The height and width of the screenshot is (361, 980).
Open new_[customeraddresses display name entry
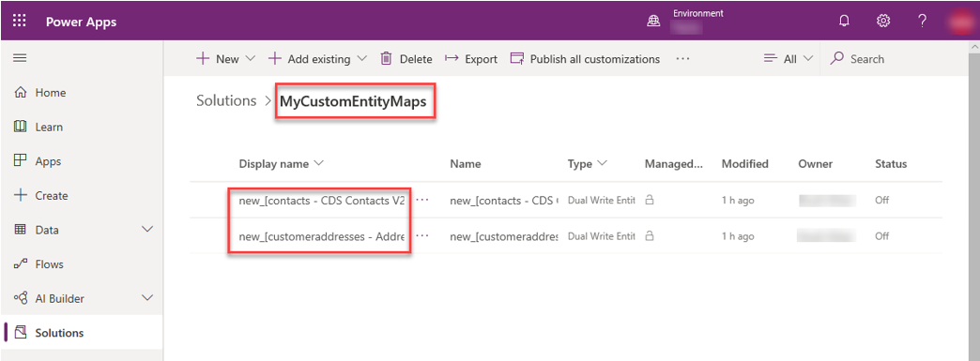point(323,236)
